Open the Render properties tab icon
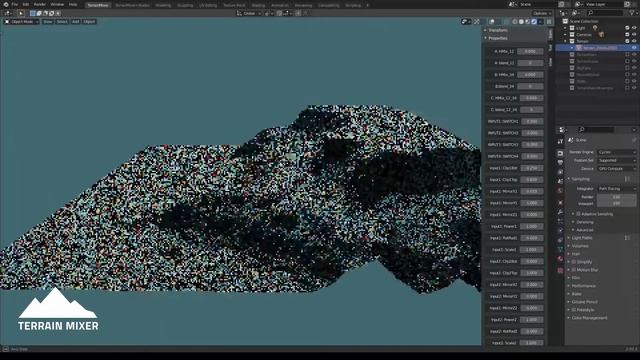This screenshot has height=360, width=640. (x=560, y=153)
